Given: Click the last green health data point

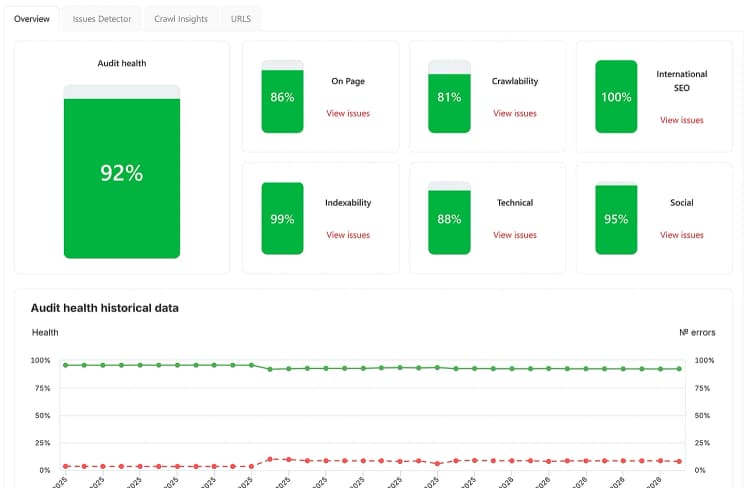Looking at the screenshot, I should (x=679, y=369).
